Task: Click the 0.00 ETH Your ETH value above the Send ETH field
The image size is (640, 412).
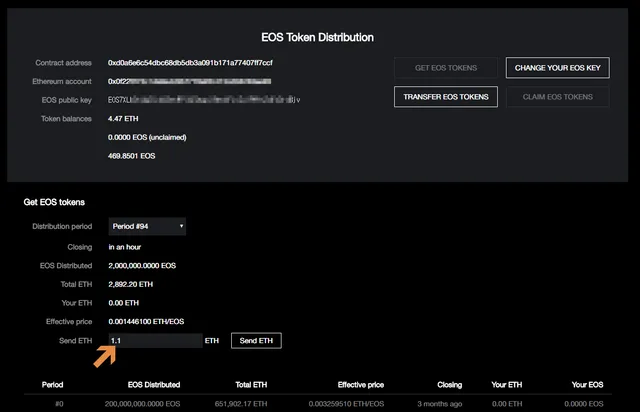Action: pyautogui.click(x=124, y=303)
